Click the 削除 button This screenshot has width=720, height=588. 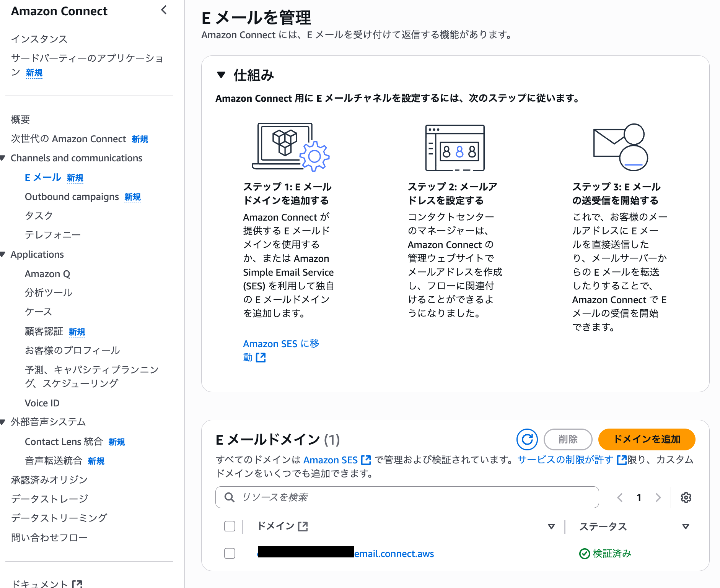point(568,439)
